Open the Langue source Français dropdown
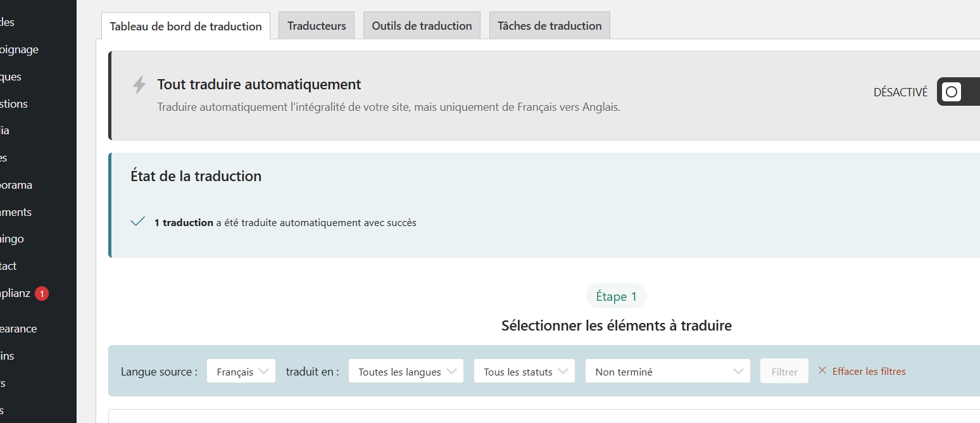The width and height of the screenshot is (980, 423). (241, 372)
